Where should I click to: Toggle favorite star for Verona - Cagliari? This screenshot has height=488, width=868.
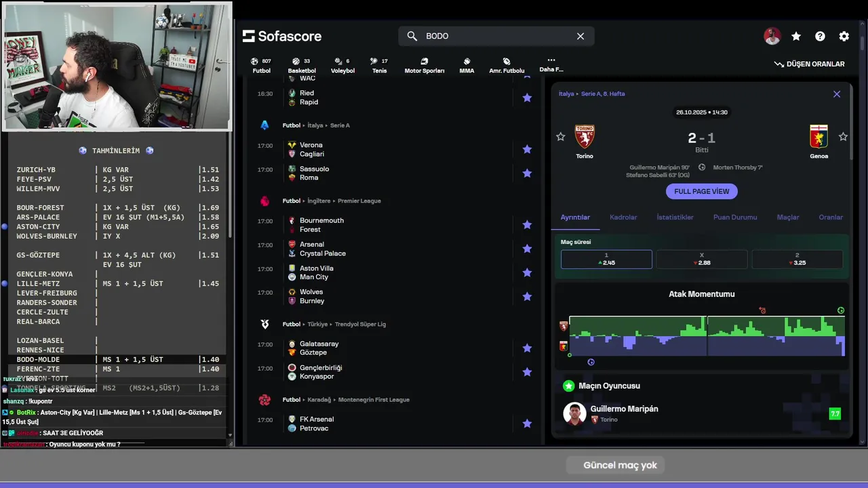coord(527,149)
